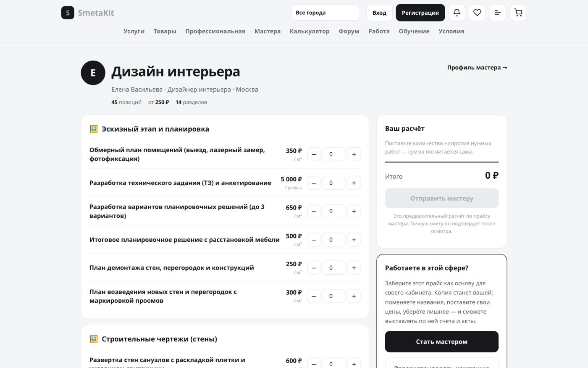Image resolution: width=588 pixels, height=368 pixels.
Task: Open the Все города city selector
Action: click(x=325, y=13)
